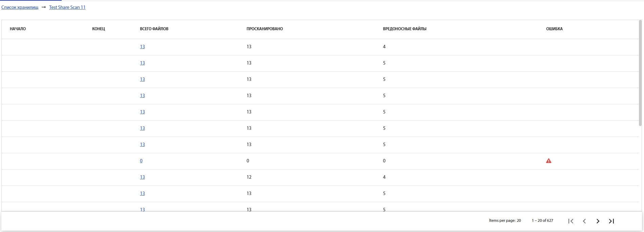Jump to the last results page
This screenshot has height=232, width=644.
pos(611,221)
